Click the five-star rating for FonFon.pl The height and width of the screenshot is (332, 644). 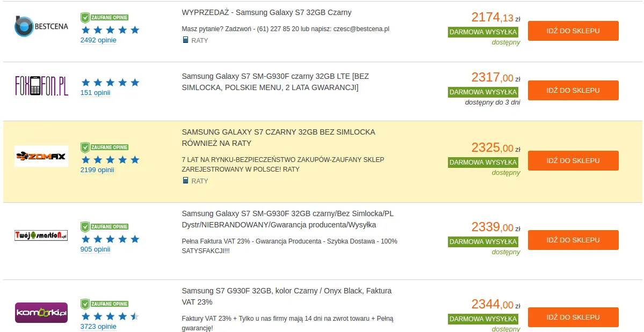110,83
